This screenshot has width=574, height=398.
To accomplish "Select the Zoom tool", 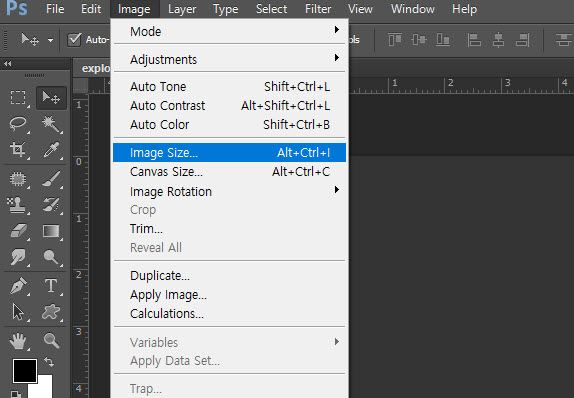I will (51, 341).
